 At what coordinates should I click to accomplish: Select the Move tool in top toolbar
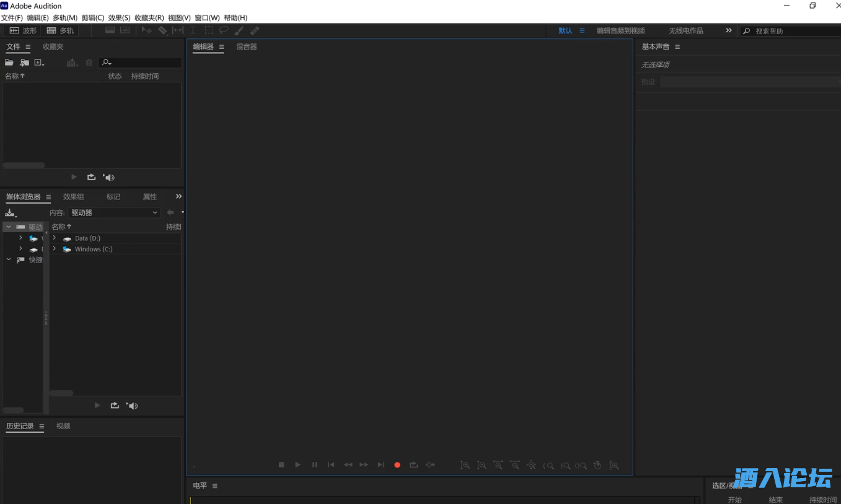click(146, 30)
